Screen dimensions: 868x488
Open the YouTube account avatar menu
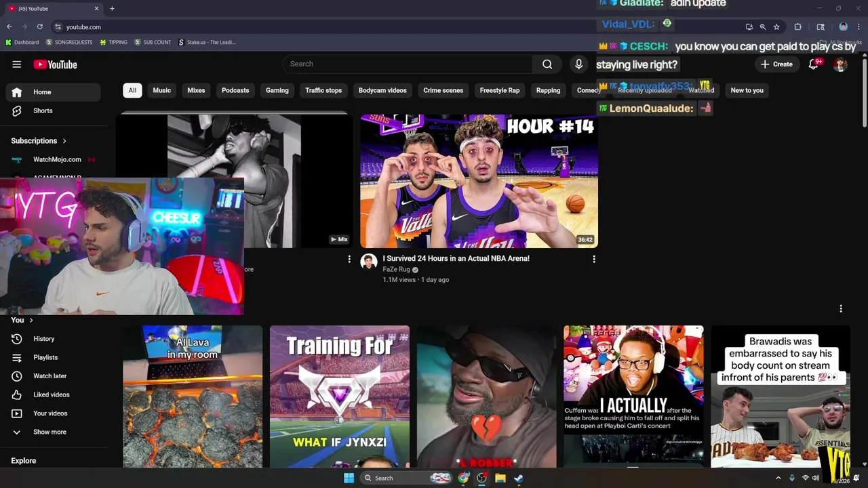coord(840,64)
